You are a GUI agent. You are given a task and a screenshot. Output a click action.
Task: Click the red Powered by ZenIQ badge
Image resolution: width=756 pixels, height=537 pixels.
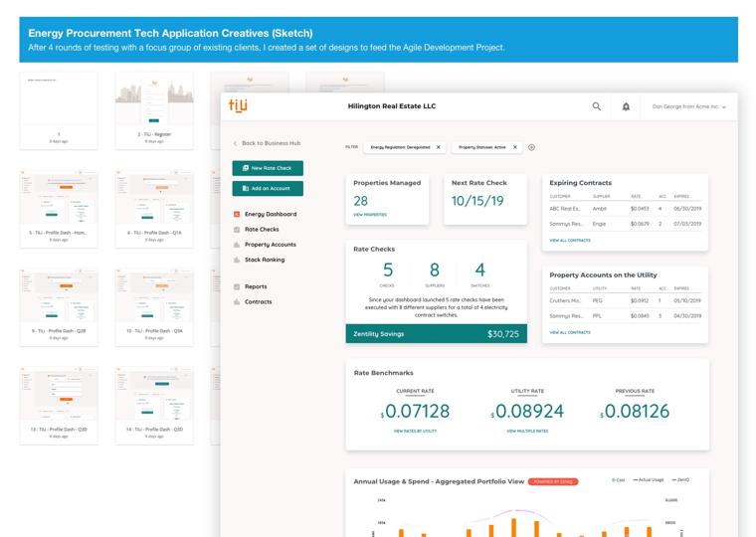pos(553,481)
